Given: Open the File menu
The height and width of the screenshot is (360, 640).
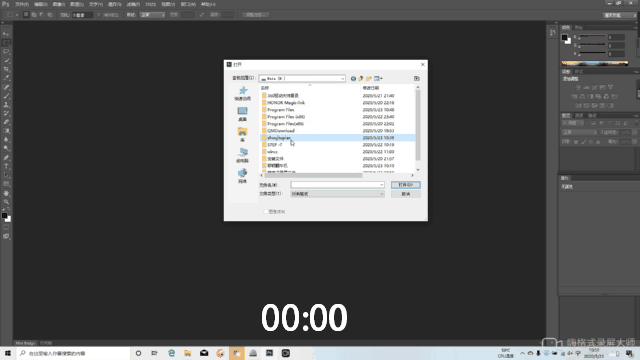Looking at the screenshot, I should tap(22, 4).
